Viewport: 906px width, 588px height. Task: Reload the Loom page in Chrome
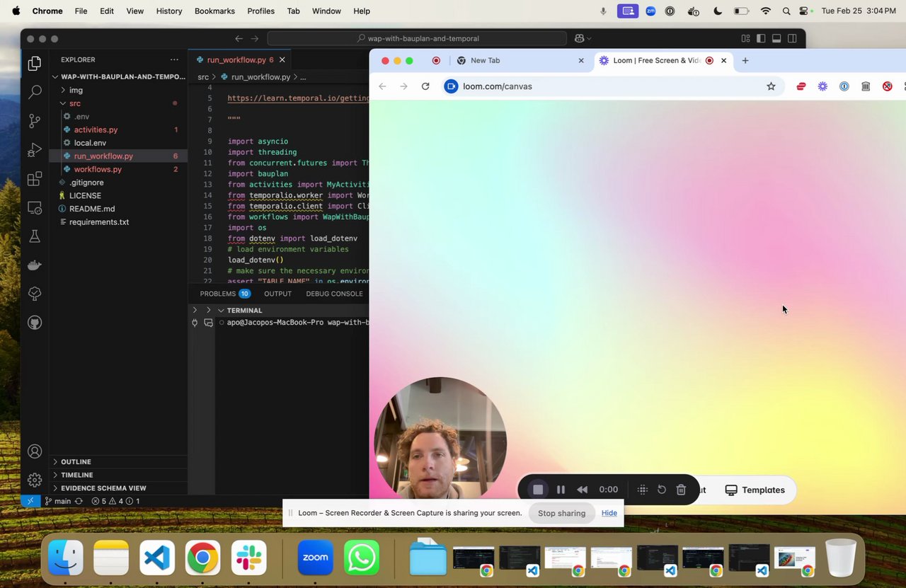coord(425,86)
